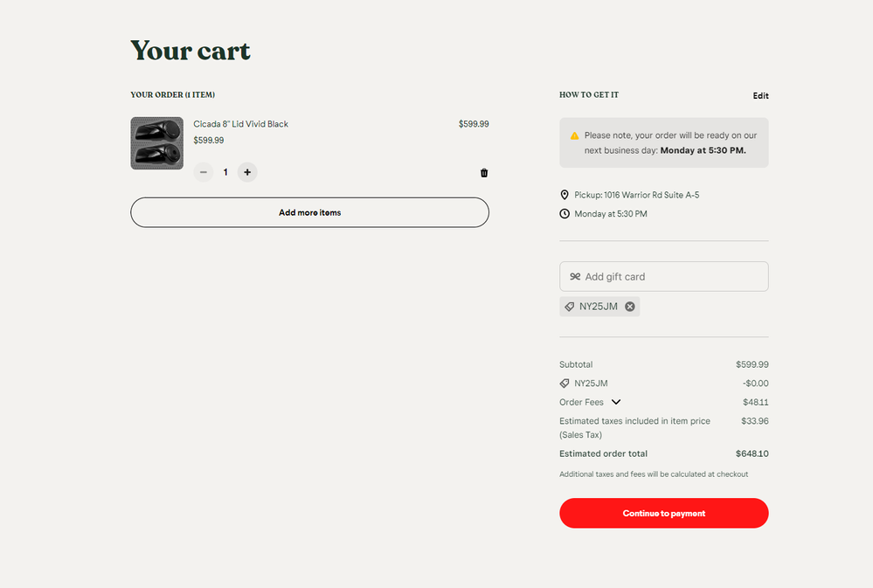Edit the pickup method
This screenshot has height=588, width=873.
pos(760,96)
